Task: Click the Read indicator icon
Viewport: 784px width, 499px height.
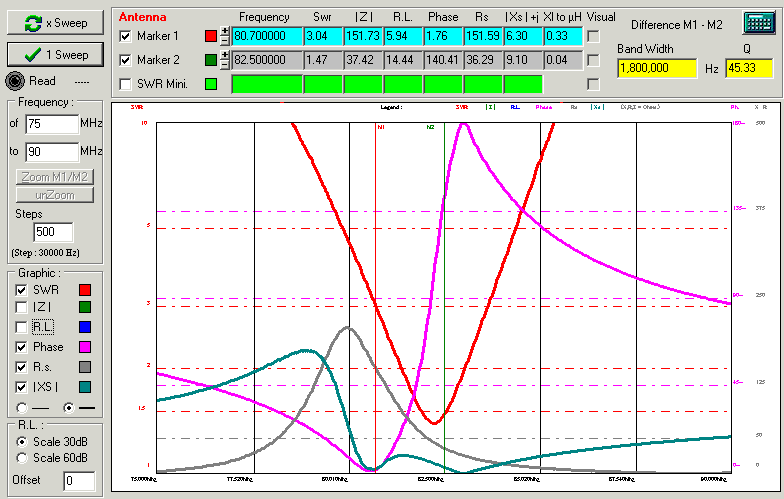Action: [x=15, y=82]
